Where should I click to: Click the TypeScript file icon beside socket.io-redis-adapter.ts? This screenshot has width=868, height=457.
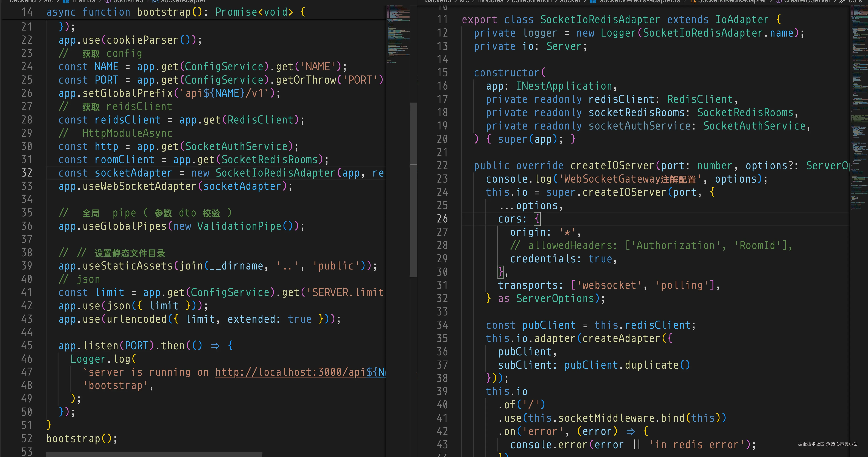(x=593, y=1)
